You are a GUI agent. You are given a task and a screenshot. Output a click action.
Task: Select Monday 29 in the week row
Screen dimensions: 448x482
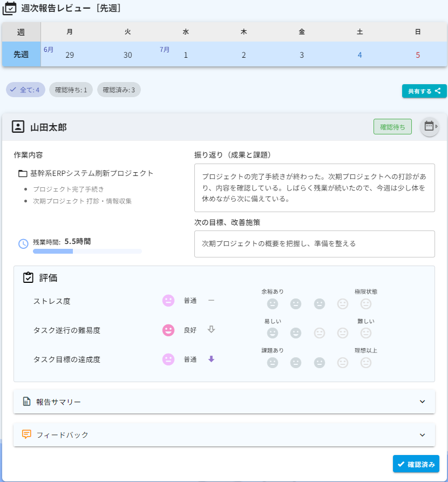[70, 55]
